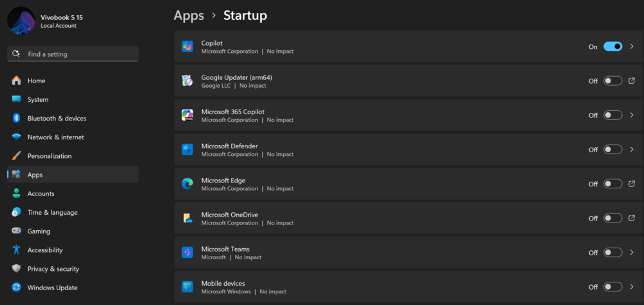Screen dimensions: 644x305
Task: Open Privacy & security settings
Action: click(x=73, y=269)
